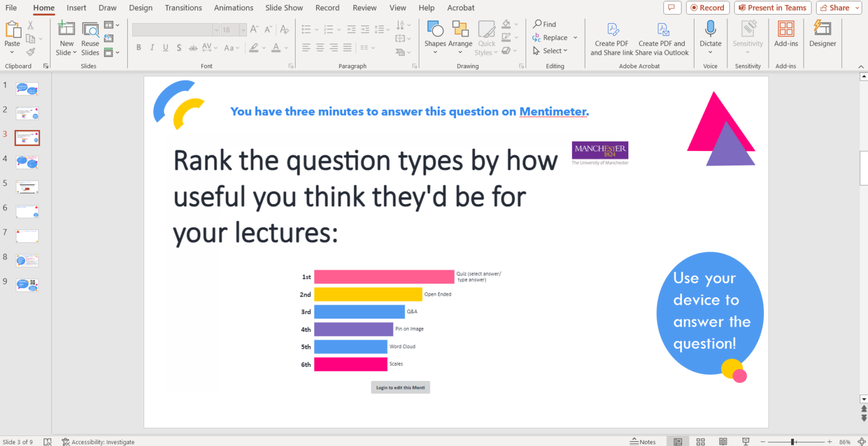Click Present in Teams
This screenshot has width=868, height=446.
(x=772, y=7)
